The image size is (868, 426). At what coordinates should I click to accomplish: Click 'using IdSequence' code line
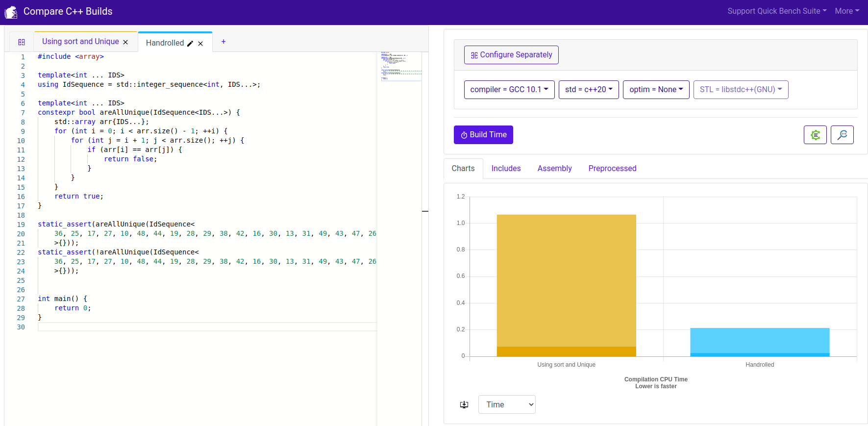149,85
